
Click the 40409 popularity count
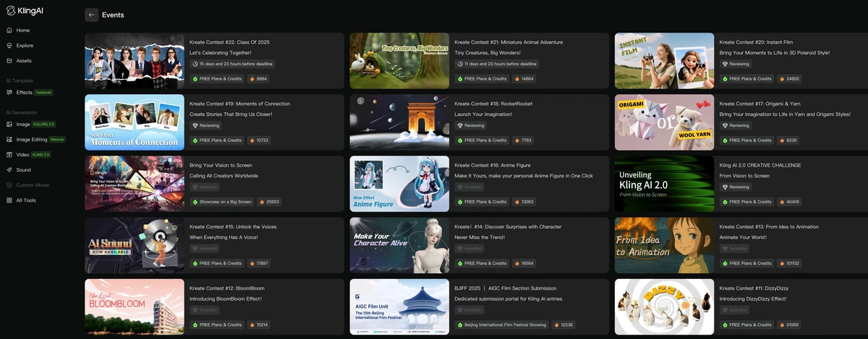point(793,202)
